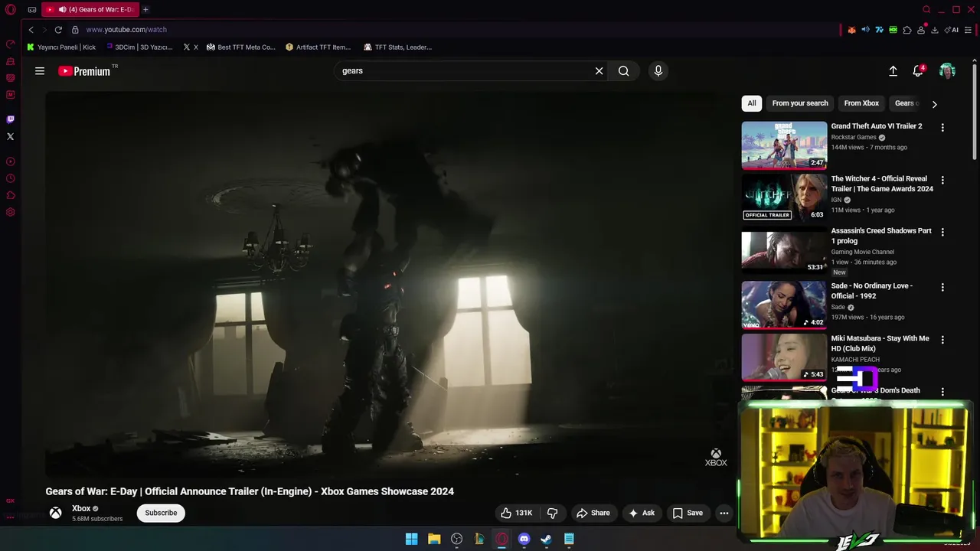Viewport: 980px width, 551px height.
Task: Select the All filter chip
Action: (x=752, y=103)
